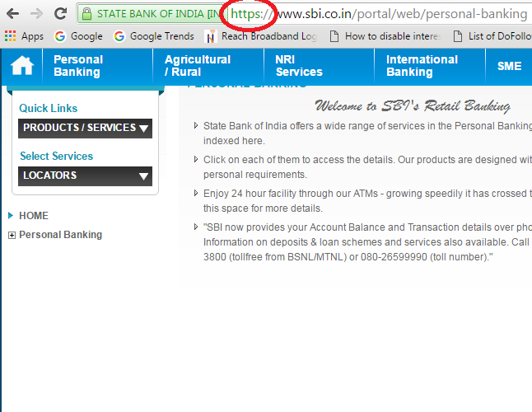Open the SME tab
The height and width of the screenshot is (412, 532).
pos(509,66)
